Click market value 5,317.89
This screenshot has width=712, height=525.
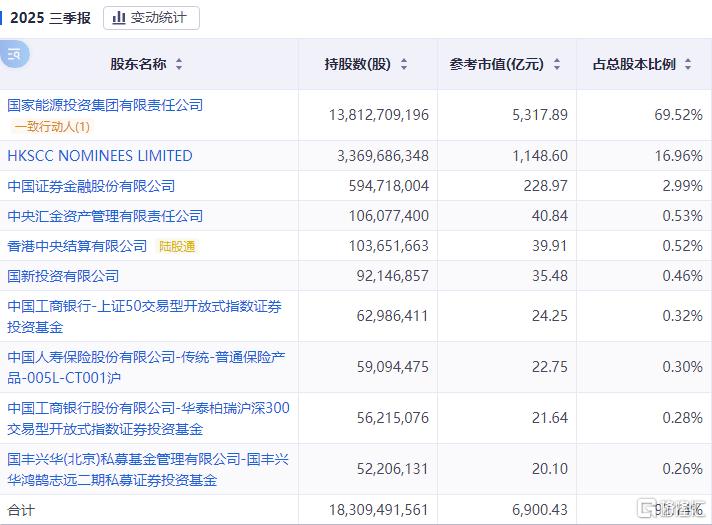point(540,115)
